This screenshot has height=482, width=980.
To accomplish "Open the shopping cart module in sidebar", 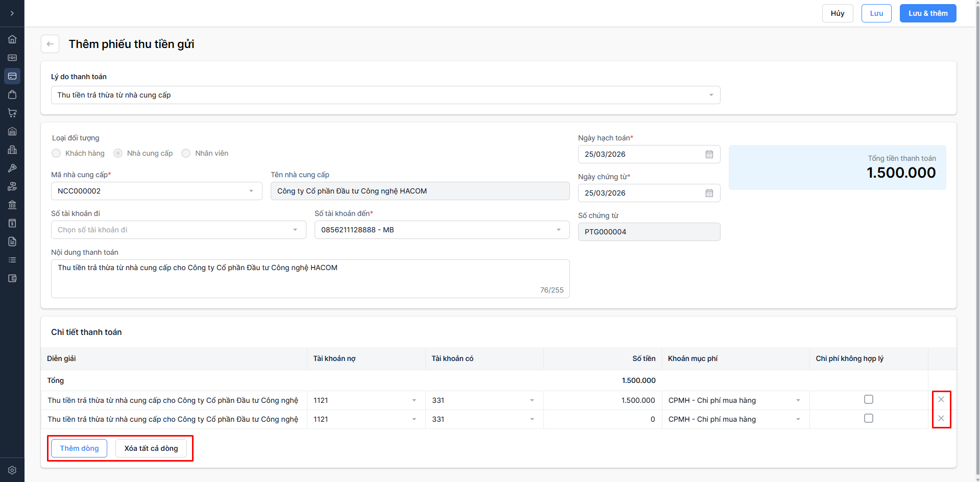I will click(x=12, y=113).
